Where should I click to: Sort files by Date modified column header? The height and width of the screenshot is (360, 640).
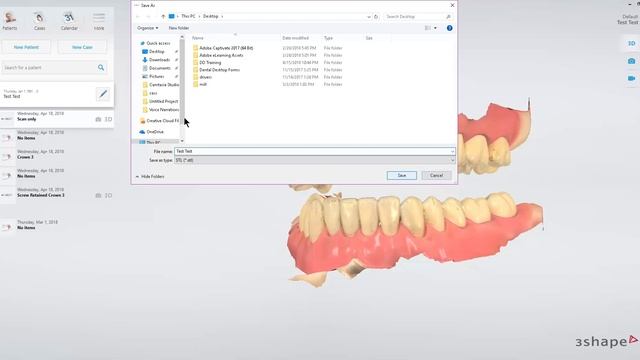click(x=296, y=38)
